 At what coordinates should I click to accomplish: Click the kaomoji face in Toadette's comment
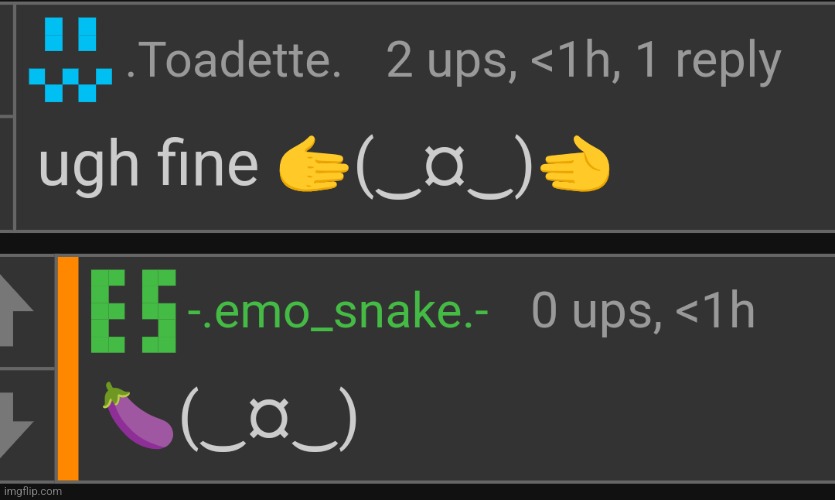point(445,166)
